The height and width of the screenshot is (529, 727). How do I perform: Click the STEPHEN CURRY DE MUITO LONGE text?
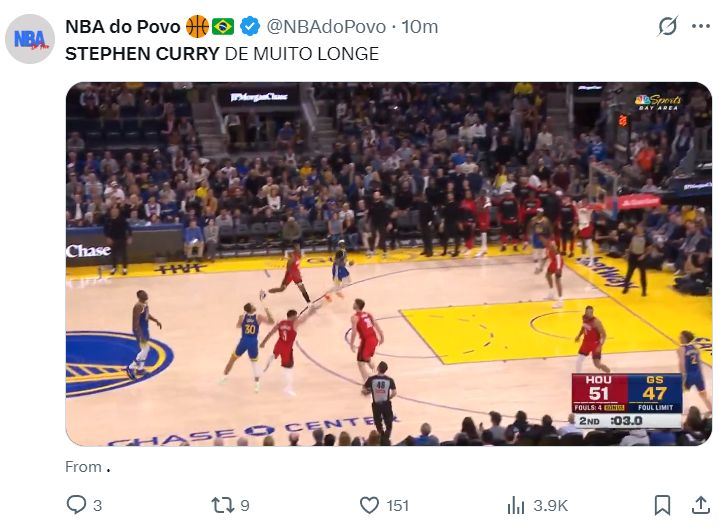222,54
